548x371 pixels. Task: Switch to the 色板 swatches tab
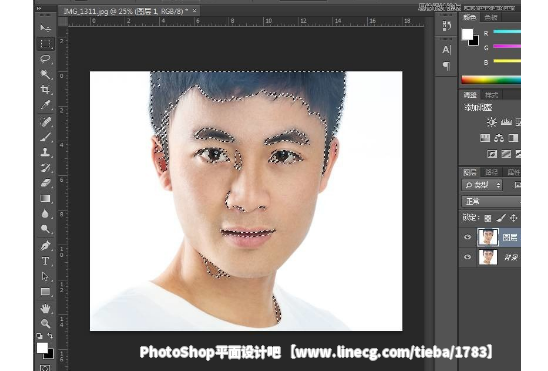[491, 17]
